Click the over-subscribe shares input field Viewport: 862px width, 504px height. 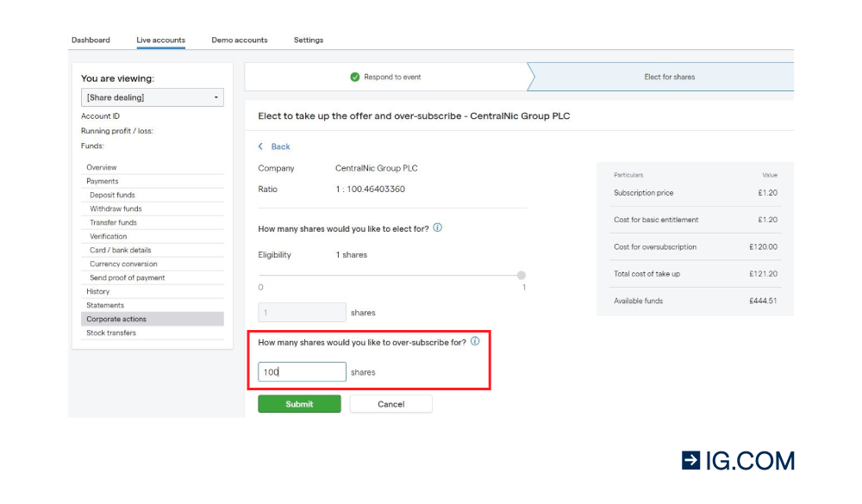(x=302, y=372)
